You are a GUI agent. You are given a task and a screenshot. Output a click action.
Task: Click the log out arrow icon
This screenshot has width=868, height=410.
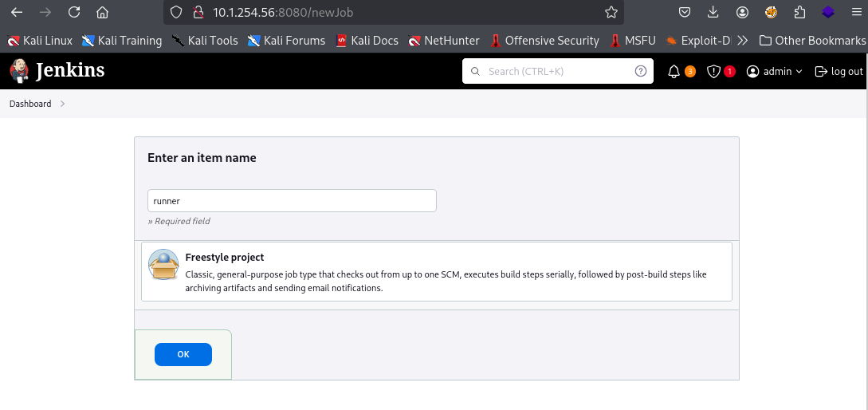821,72
